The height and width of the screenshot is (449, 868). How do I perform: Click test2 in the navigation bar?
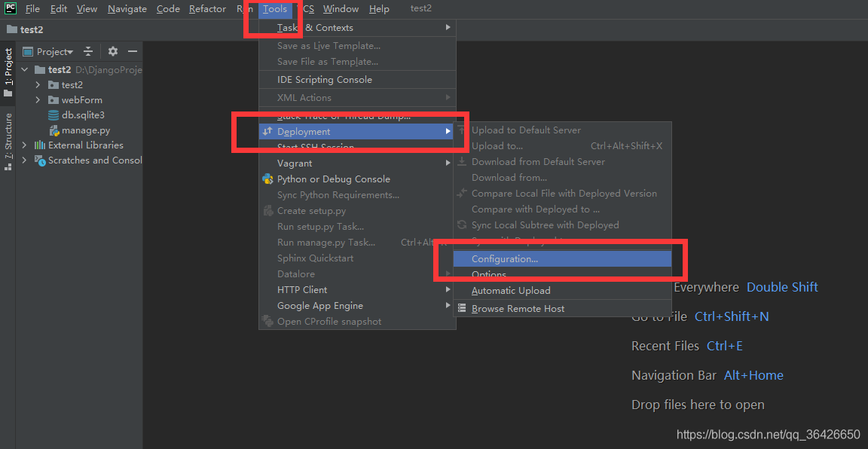(26, 29)
